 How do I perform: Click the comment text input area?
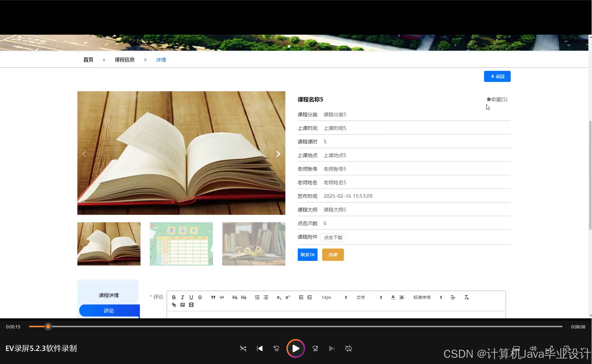point(336,315)
